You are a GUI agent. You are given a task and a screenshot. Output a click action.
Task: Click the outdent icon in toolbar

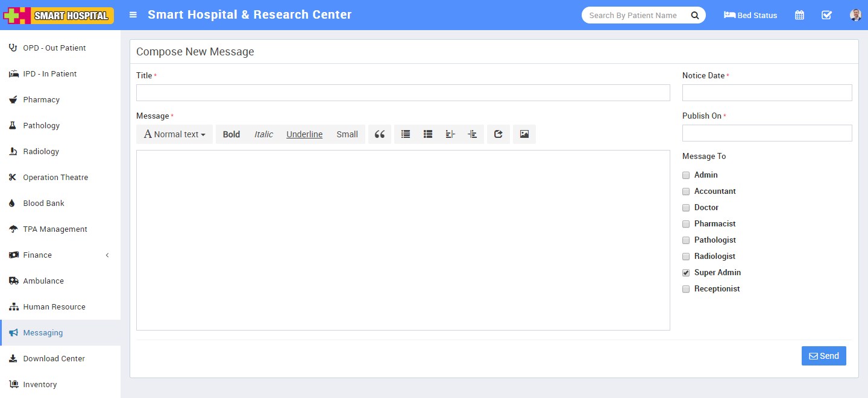click(x=450, y=134)
